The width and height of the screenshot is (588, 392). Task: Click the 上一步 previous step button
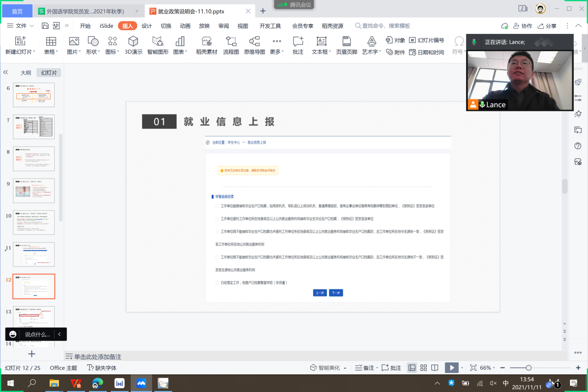[x=320, y=293]
